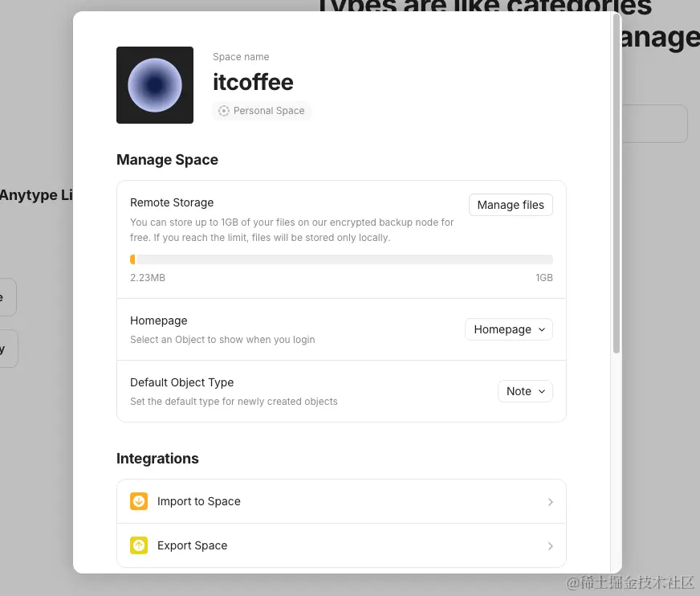Click the Space name caption
This screenshot has width=700, height=596.
coord(241,57)
